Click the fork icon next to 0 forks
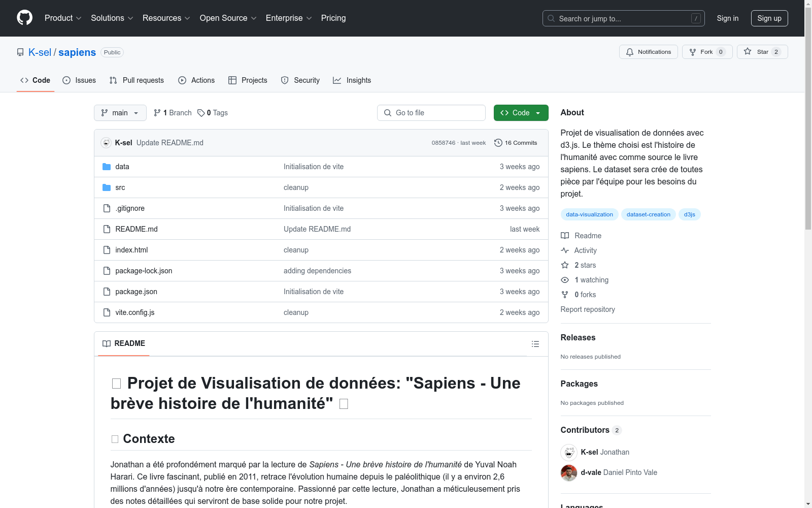The width and height of the screenshot is (812, 508). pyautogui.click(x=565, y=295)
